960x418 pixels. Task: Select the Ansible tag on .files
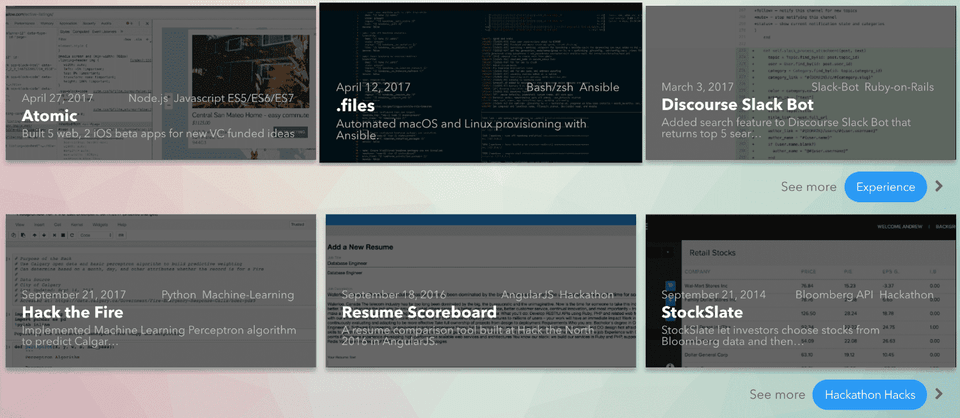point(599,88)
